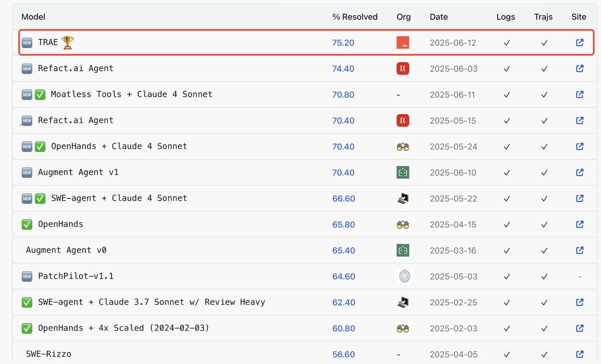This screenshot has height=364, width=601.
Task: Open the Augment Agent v1 org icon
Action: pos(403,172)
